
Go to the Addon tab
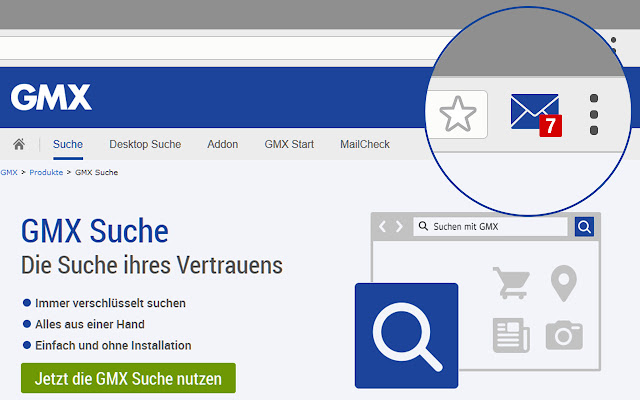[x=222, y=144]
